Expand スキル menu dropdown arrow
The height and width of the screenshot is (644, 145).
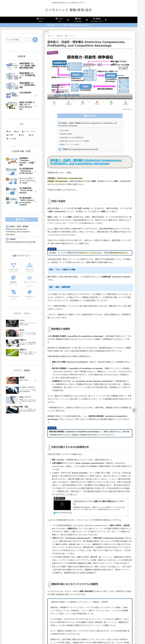(x=68, y=20)
